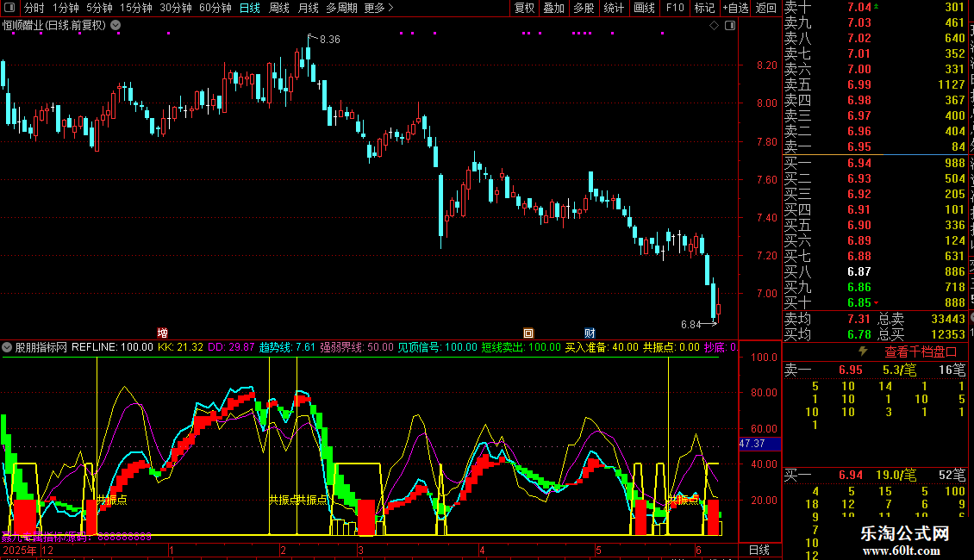Add stock via +自选 button
Image resolution: width=974 pixels, height=560 pixels.
click(x=735, y=8)
